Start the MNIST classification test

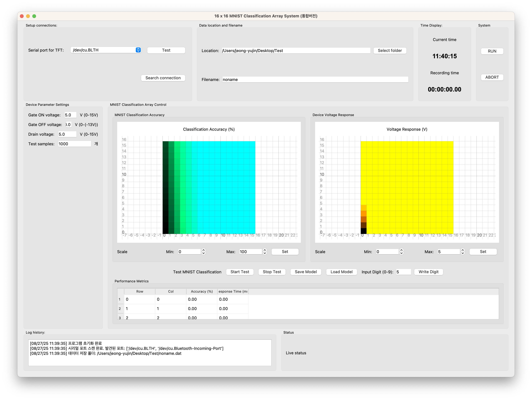coord(240,272)
